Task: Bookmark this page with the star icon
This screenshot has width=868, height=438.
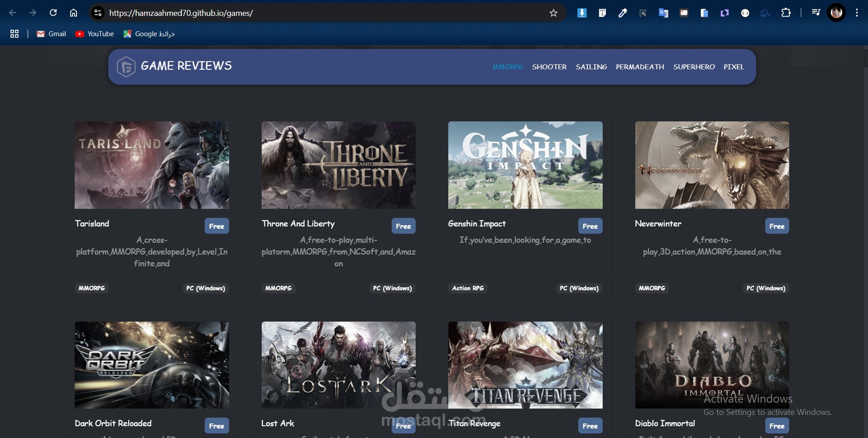Action: coord(553,13)
